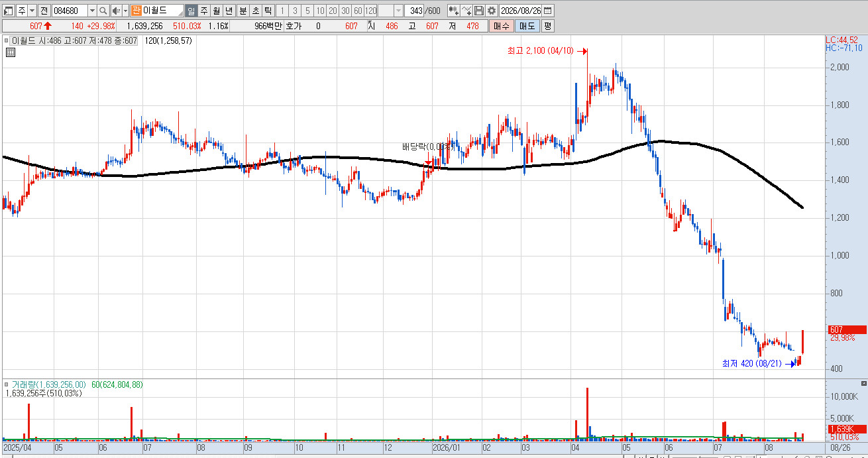Choose the 20 interval button
Screen dimensions: 868x458
(333, 11)
